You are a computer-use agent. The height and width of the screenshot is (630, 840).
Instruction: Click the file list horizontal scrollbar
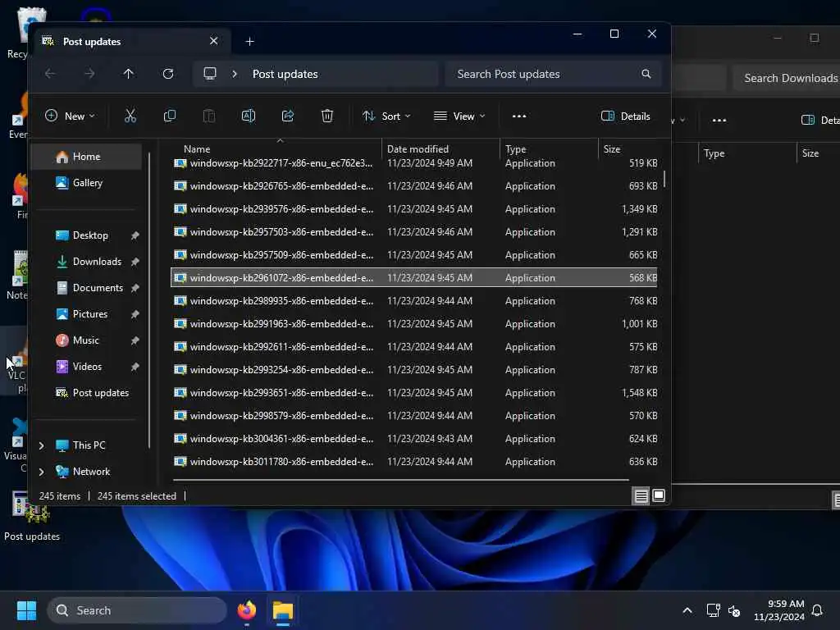click(400, 480)
